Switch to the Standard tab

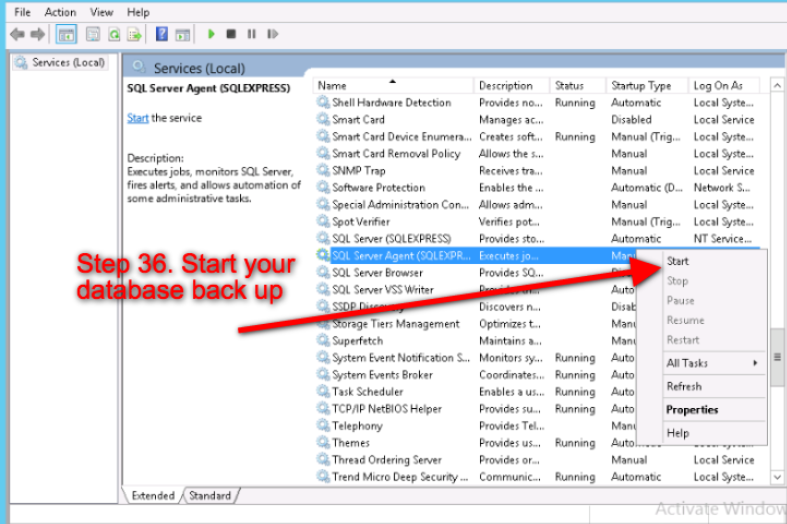pyautogui.click(x=210, y=495)
